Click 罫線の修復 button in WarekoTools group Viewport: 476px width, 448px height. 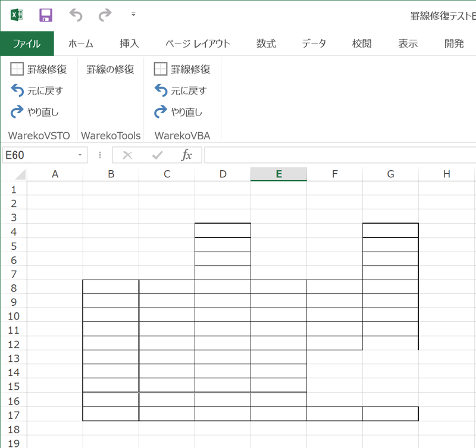click(111, 70)
